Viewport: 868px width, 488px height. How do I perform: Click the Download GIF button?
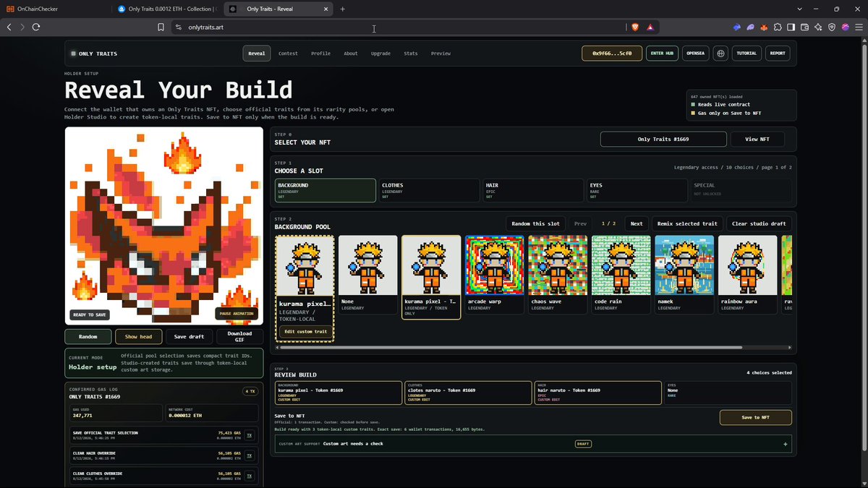pos(239,336)
